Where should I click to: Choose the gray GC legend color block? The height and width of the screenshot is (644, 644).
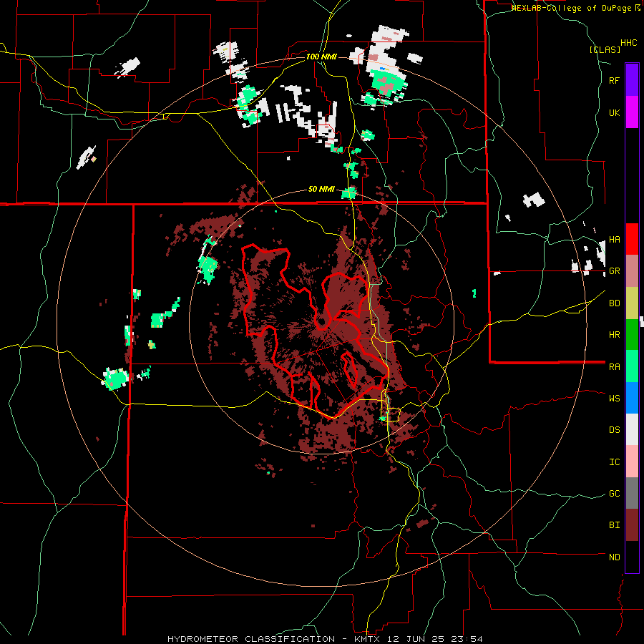632,493
